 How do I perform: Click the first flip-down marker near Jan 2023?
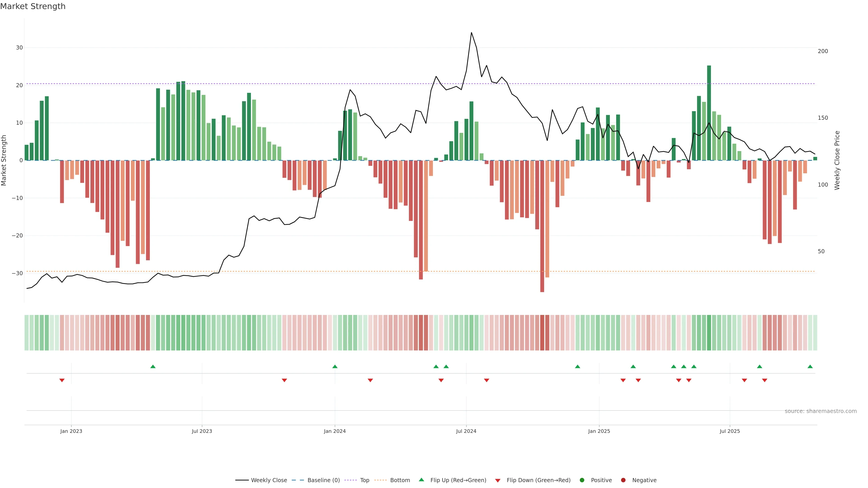[62, 380]
